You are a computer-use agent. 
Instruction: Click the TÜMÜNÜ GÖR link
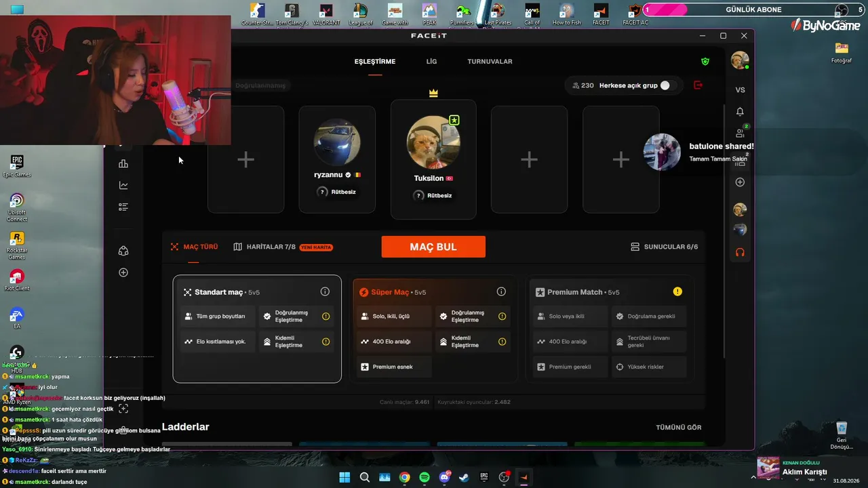coord(679,428)
